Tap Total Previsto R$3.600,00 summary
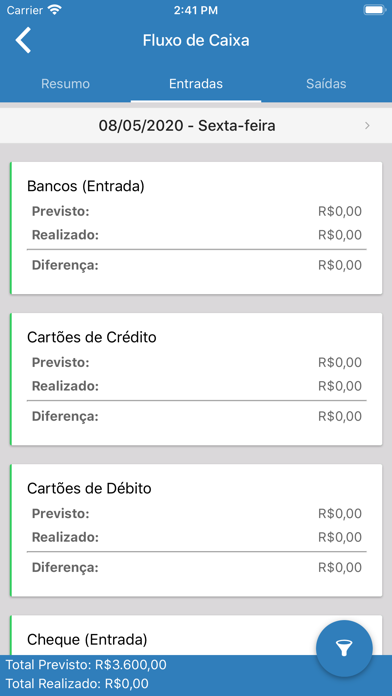The image size is (392, 696). click(x=86, y=664)
